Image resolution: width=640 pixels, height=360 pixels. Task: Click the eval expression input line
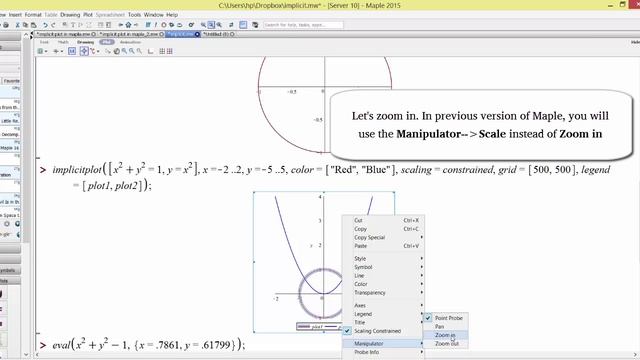click(149, 345)
